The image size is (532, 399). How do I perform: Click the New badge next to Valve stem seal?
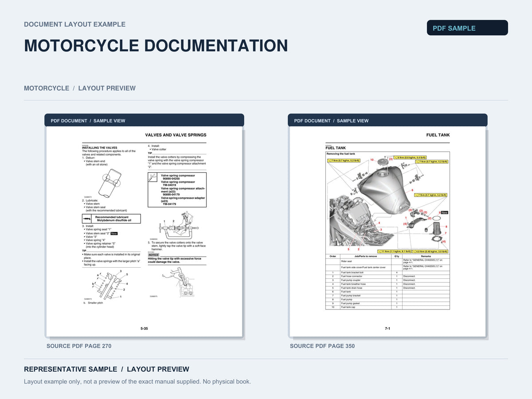point(114,233)
